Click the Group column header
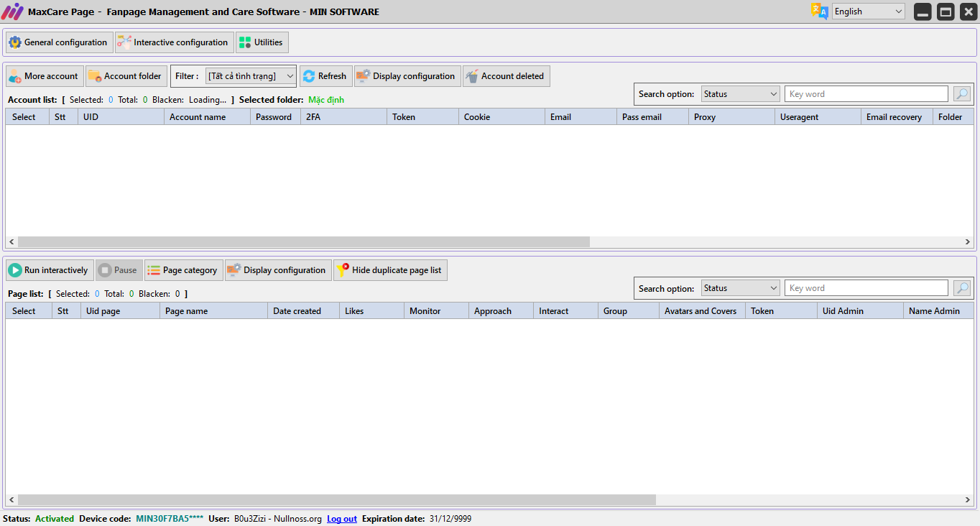The image size is (980, 526). coord(628,311)
